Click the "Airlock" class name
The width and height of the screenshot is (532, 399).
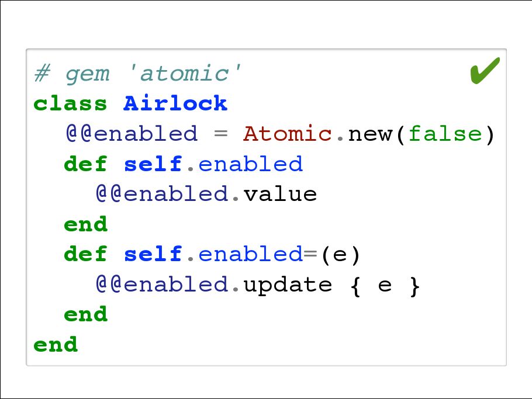(175, 104)
